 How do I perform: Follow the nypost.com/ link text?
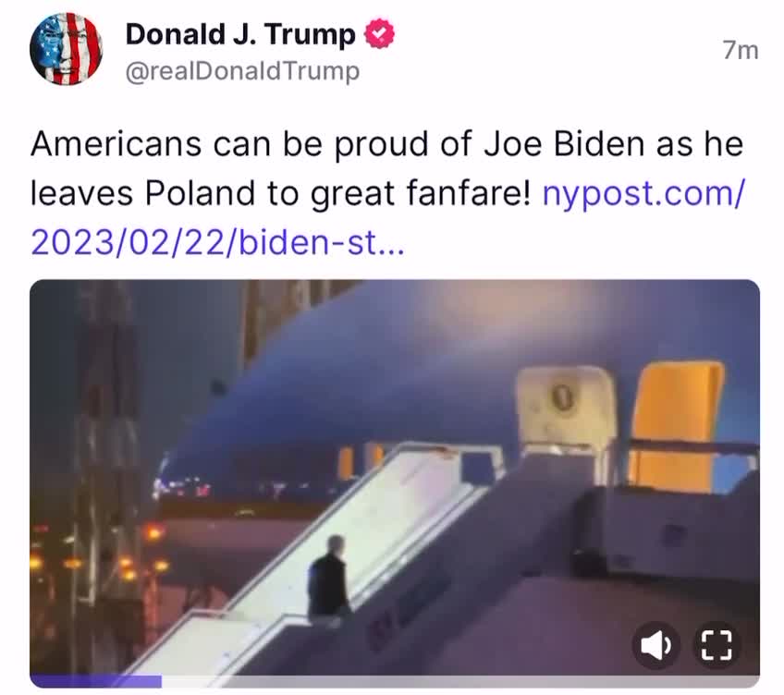[x=644, y=193]
